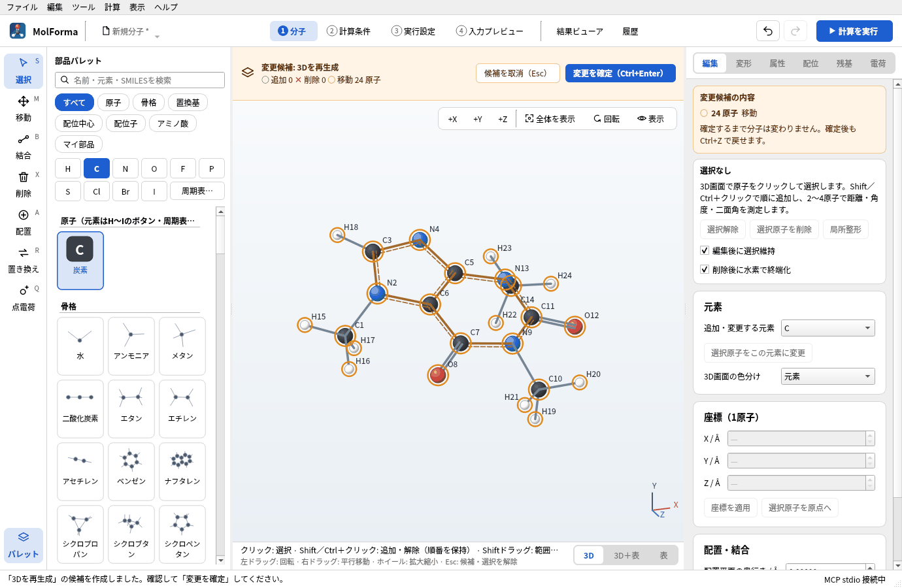Activate the 置き換え (replace) tool
This screenshot has height=588, width=902.
point(24,260)
